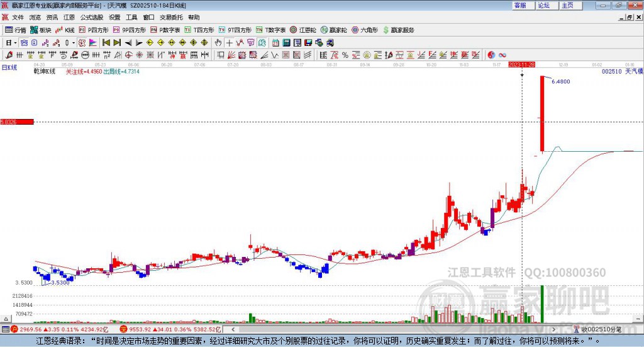Screen dimensions: 644x347
Task: Click the 板块 toolbar button
Action: pos(41,30)
